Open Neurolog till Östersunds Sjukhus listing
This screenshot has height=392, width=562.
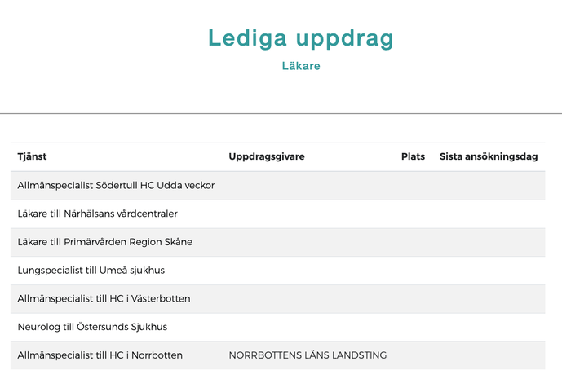[92, 327]
